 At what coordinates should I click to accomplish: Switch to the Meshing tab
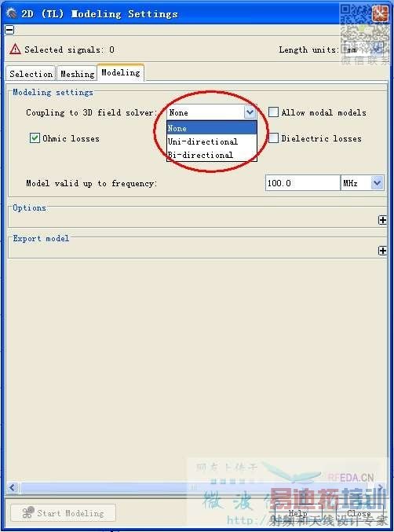click(77, 74)
